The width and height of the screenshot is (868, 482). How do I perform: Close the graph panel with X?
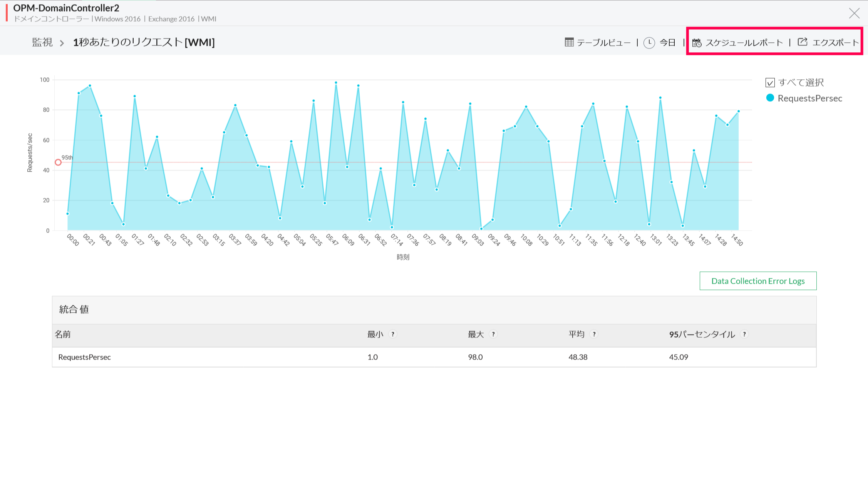[x=854, y=13]
